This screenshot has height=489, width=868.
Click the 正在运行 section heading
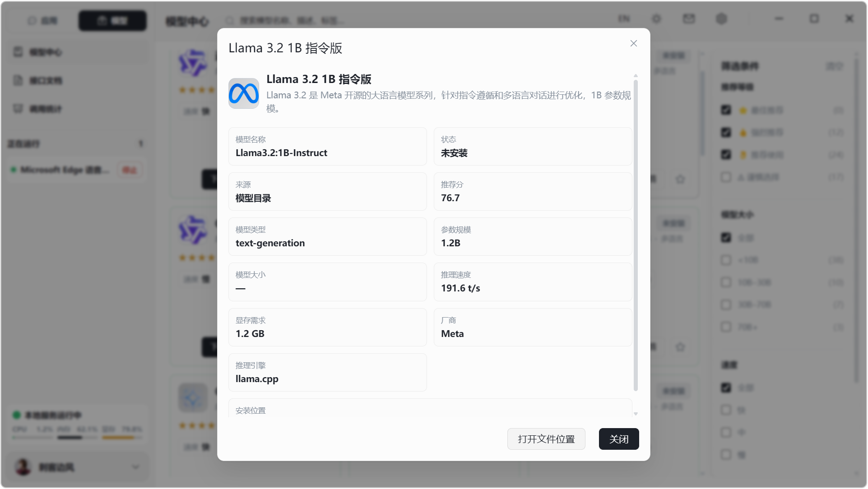click(x=23, y=144)
